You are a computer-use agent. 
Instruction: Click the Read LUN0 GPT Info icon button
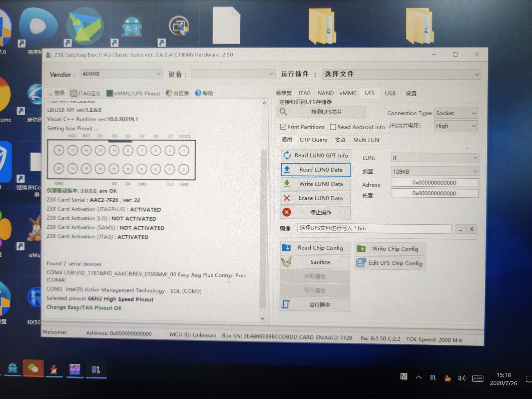point(287,155)
